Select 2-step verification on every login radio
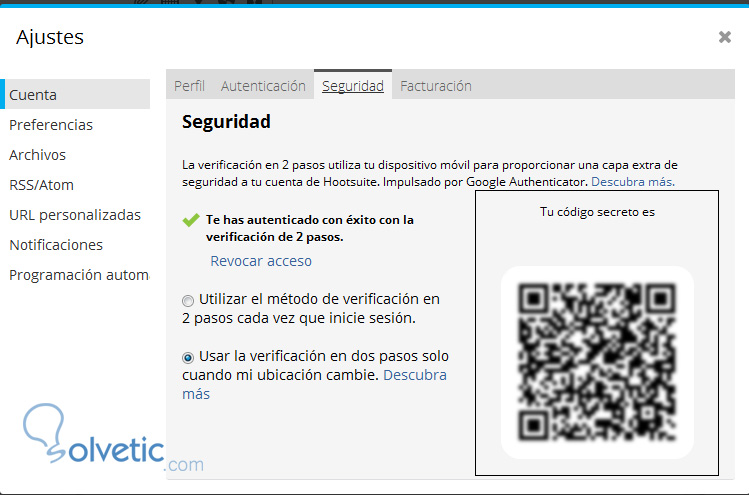 pos(188,301)
